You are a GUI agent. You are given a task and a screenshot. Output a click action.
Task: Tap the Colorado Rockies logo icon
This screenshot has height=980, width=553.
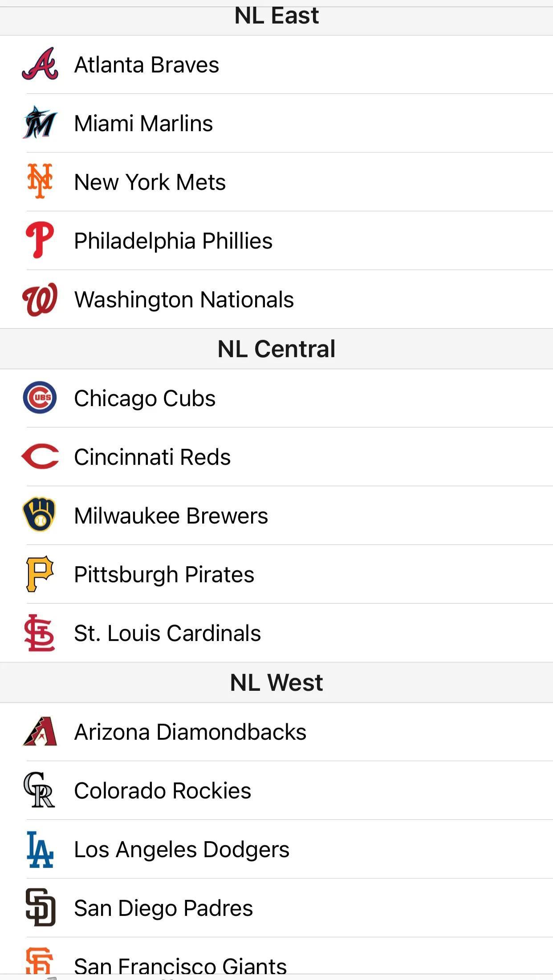pyautogui.click(x=40, y=790)
